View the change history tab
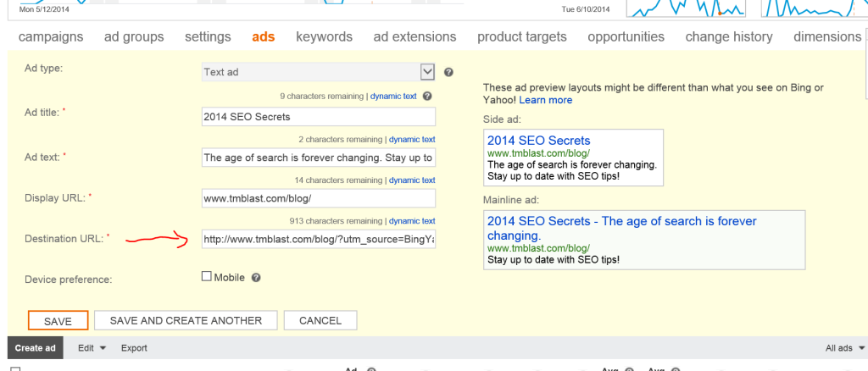868x371 pixels. pos(729,37)
